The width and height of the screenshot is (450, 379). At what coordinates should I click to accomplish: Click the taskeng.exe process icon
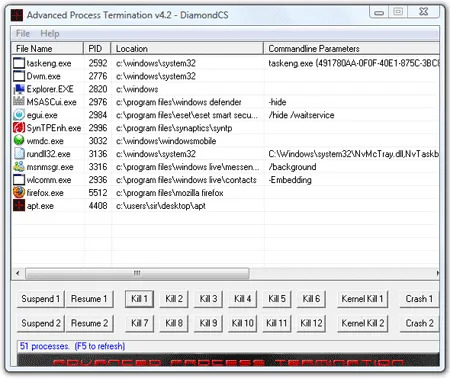pyautogui.click(x=19, y=63)
